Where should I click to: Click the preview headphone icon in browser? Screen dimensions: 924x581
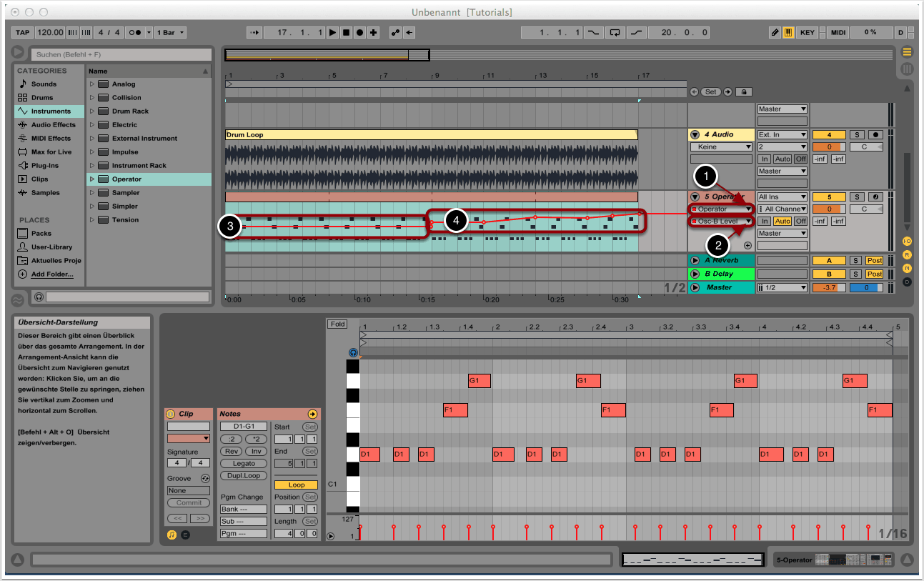38,297
